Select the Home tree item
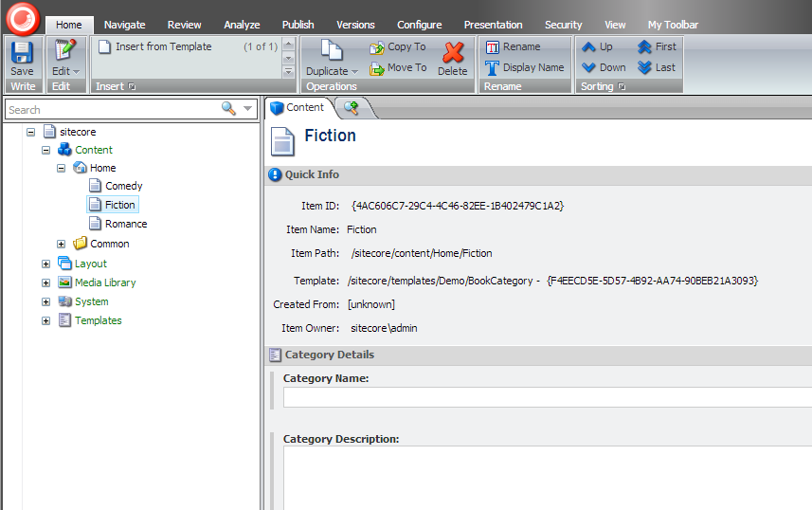812x510 pixels. point(95,168)
